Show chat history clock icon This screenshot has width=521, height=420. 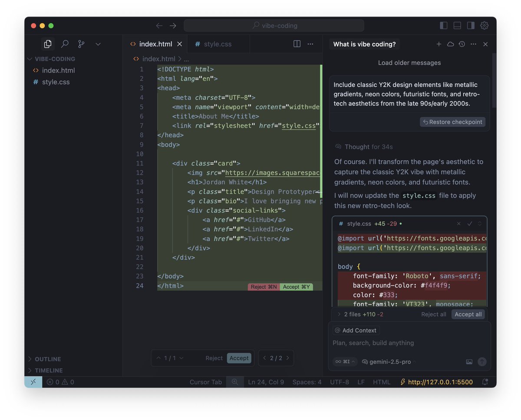click(x=462, y=44)
